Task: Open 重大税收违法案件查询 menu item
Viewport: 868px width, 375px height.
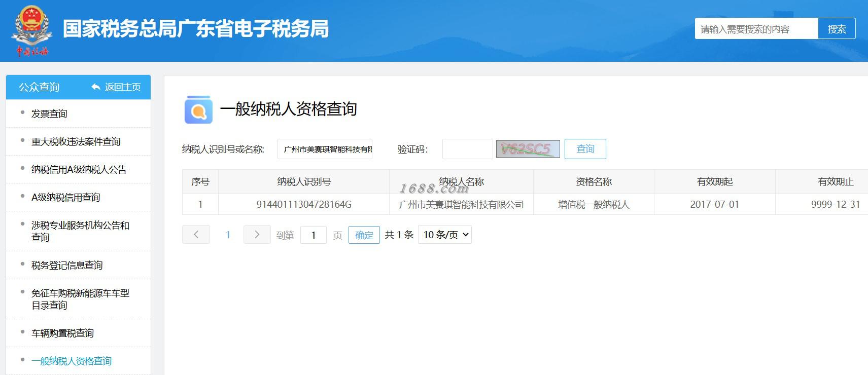Action: coord(76,141)
